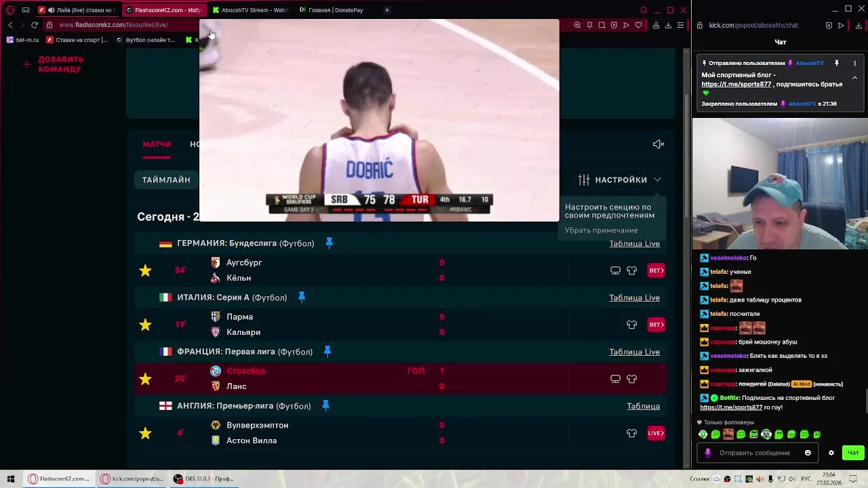The height and width of the screenshot is (488, 868).
Task: Unpin the Первая лига league
Action: point(327,351)
